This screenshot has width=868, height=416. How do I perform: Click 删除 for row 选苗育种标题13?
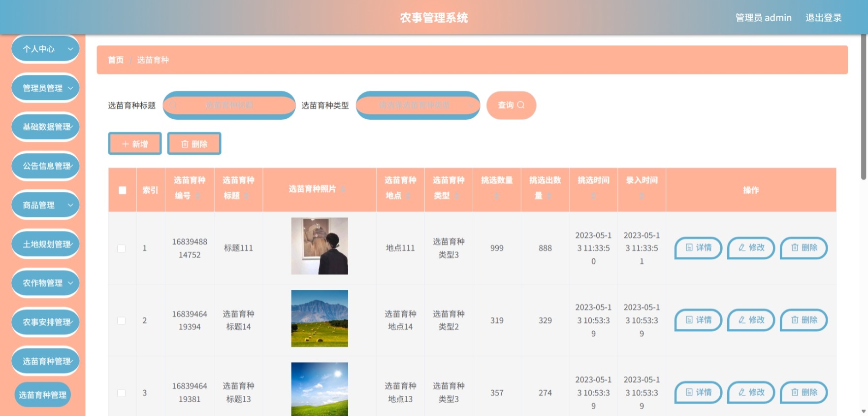coord(804,392)
